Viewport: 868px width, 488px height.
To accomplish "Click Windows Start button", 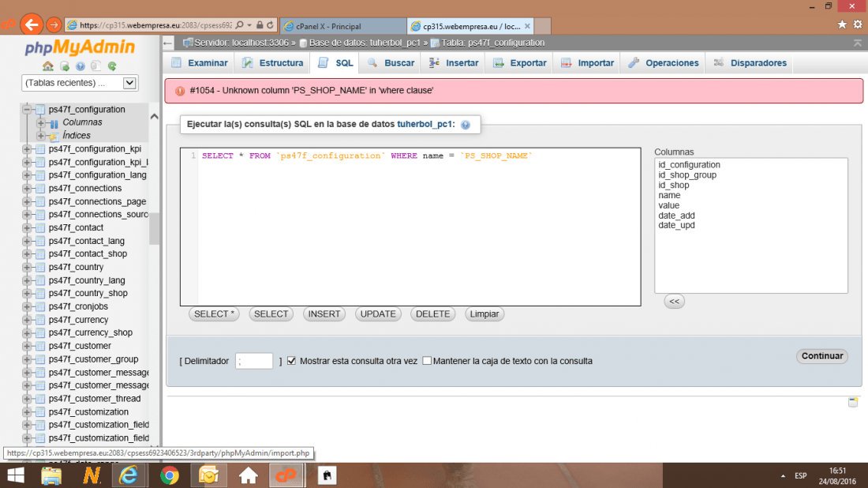I will pos(16,475).
